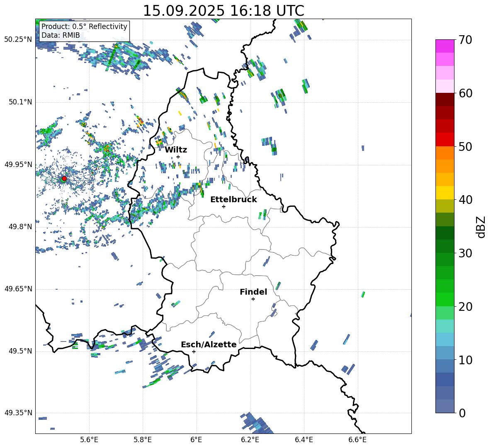Viewport: 491px width, 448px height.
Task: Click the Wiltz city label
Action: coord(176,150)
